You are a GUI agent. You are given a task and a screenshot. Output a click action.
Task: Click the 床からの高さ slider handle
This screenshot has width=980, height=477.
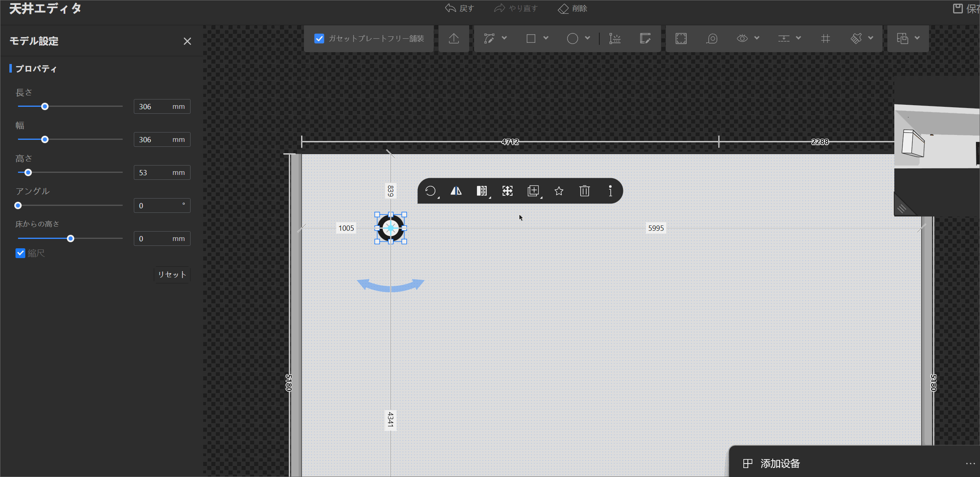71,238
